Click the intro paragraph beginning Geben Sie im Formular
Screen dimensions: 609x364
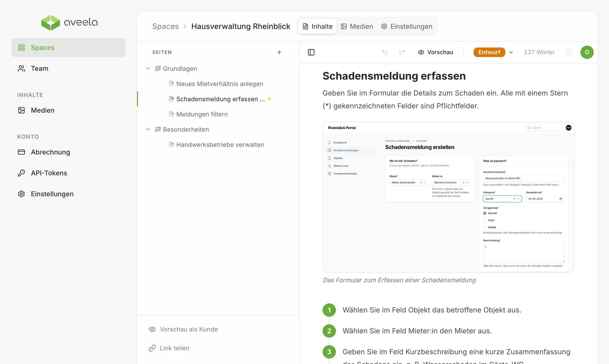click(445, 99)
